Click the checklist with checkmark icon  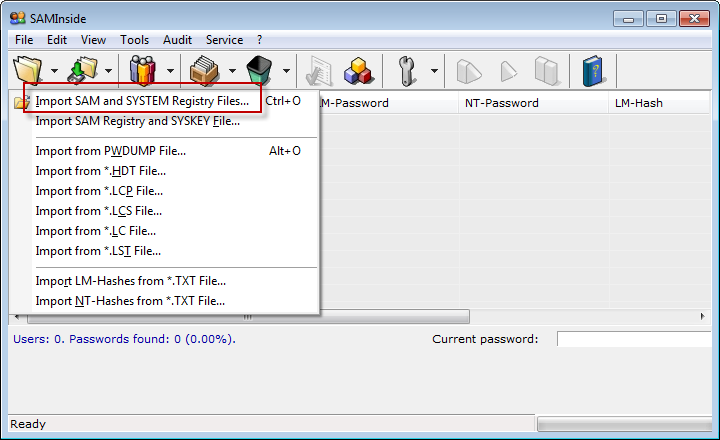(319, 71)
